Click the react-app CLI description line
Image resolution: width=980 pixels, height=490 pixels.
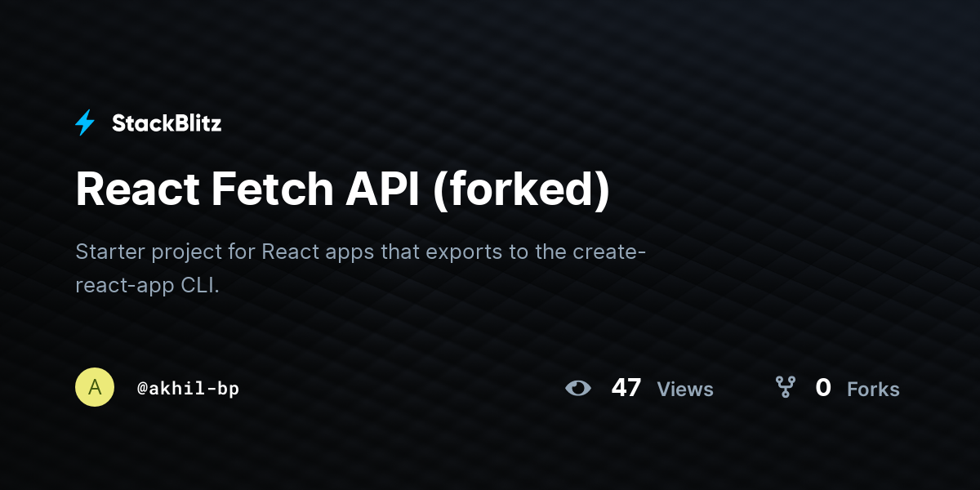(x=148, y=286)
